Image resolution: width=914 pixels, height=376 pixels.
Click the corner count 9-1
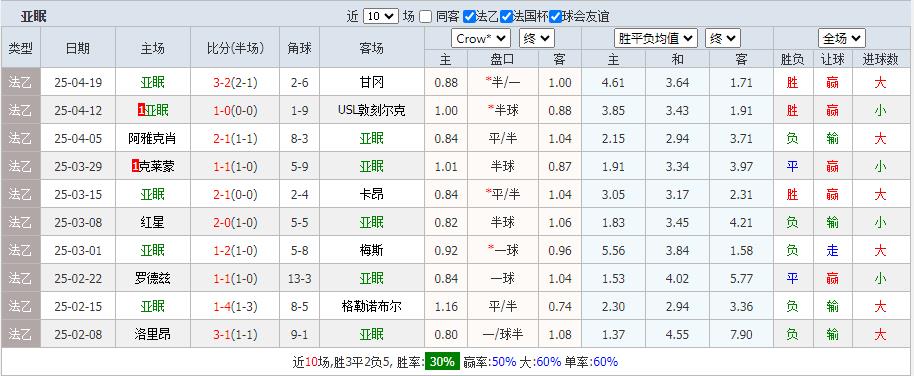300,335
